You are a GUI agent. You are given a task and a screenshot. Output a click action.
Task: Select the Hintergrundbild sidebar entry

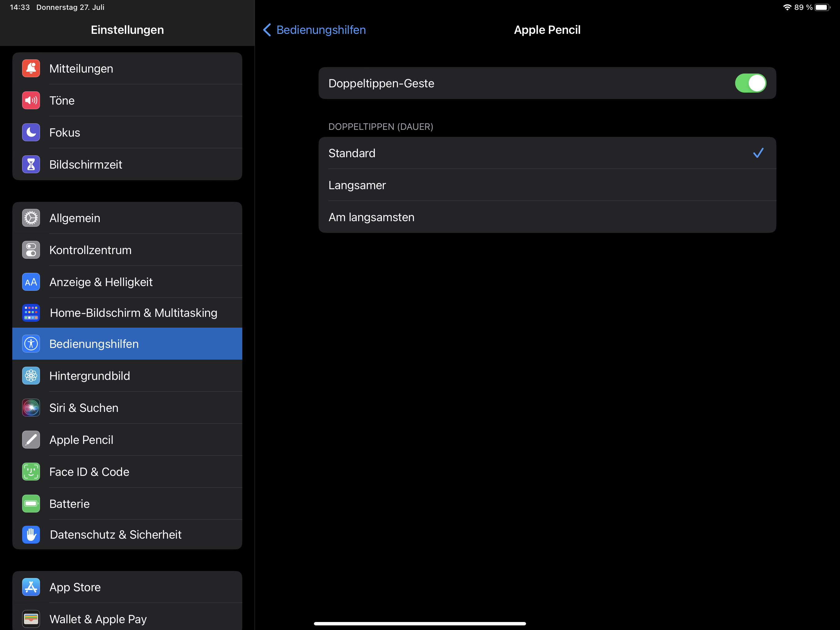[x=127, y=376]
